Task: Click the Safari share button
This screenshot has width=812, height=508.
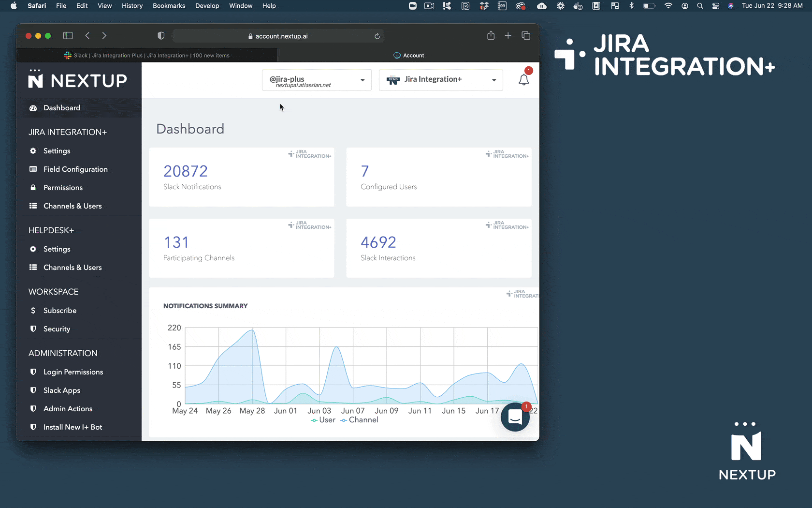Action: pos(491,35)
